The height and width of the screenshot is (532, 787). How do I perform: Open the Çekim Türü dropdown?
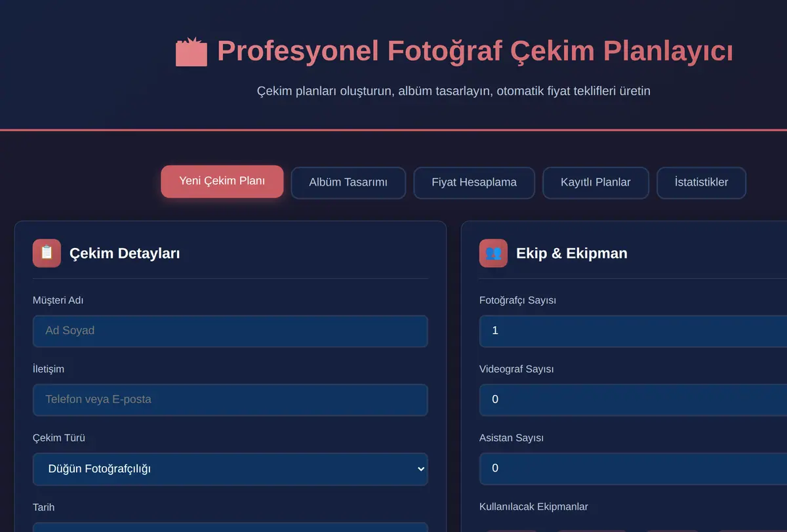click(x=230, y=469)
